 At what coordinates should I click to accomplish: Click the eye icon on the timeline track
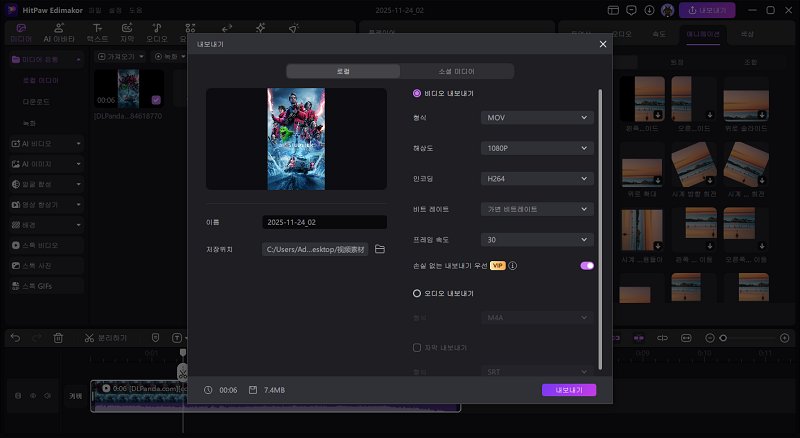point(32,395)
